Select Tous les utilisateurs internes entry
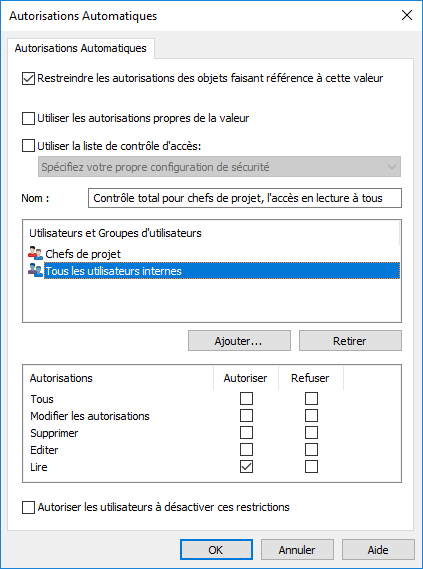The image size is (423, 569). coord(222,271)
